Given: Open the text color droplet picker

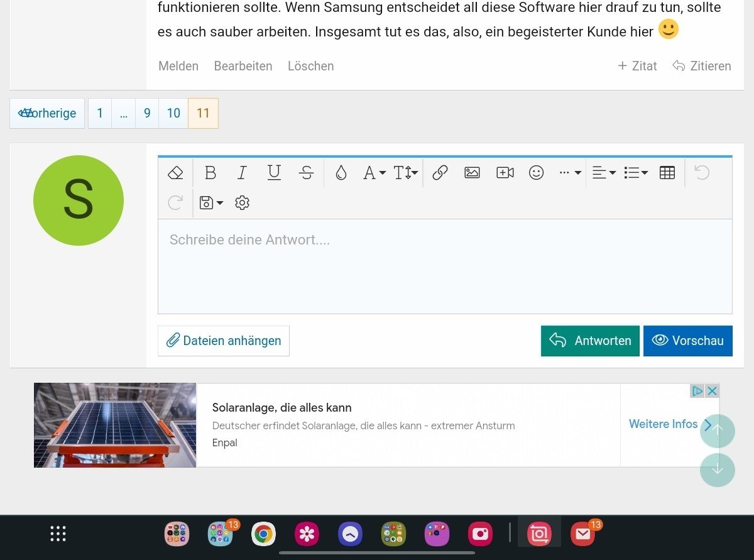Looking at the screenshot, I should [341, 173].
